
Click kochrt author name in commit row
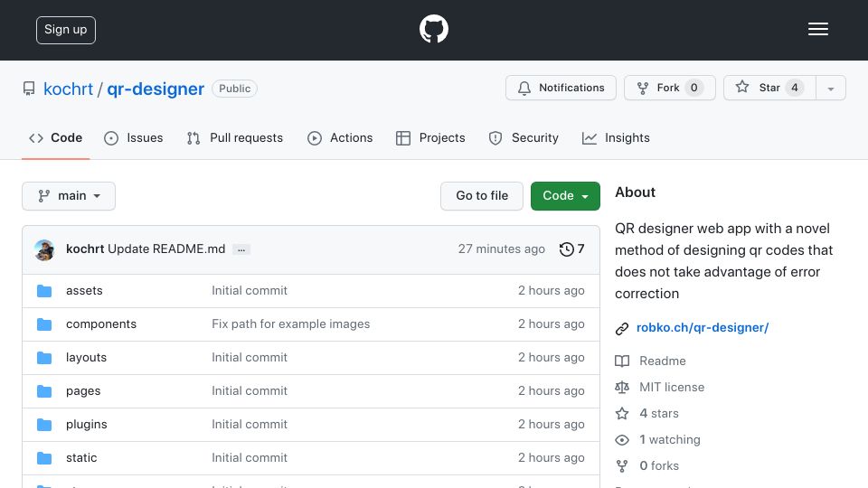[85, 249]
